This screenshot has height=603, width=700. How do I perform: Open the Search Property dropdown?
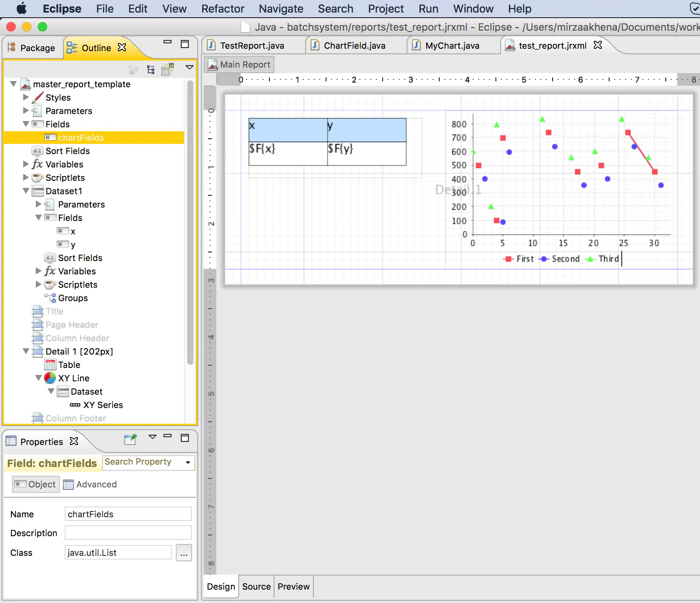[188, 462]
